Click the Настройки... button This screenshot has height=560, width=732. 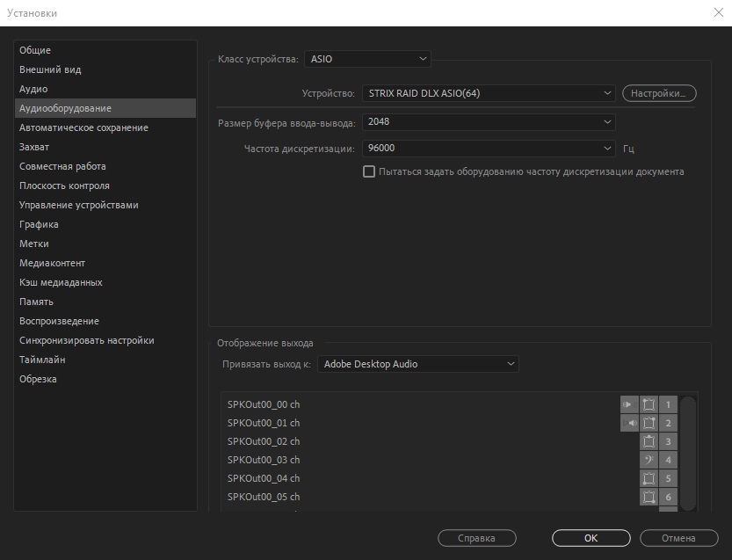click(x=658, y=93)
